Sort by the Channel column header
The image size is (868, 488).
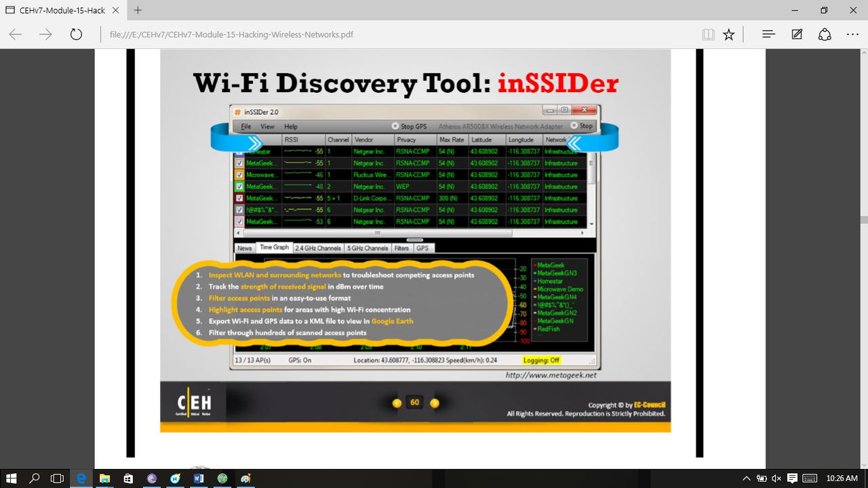338,140
